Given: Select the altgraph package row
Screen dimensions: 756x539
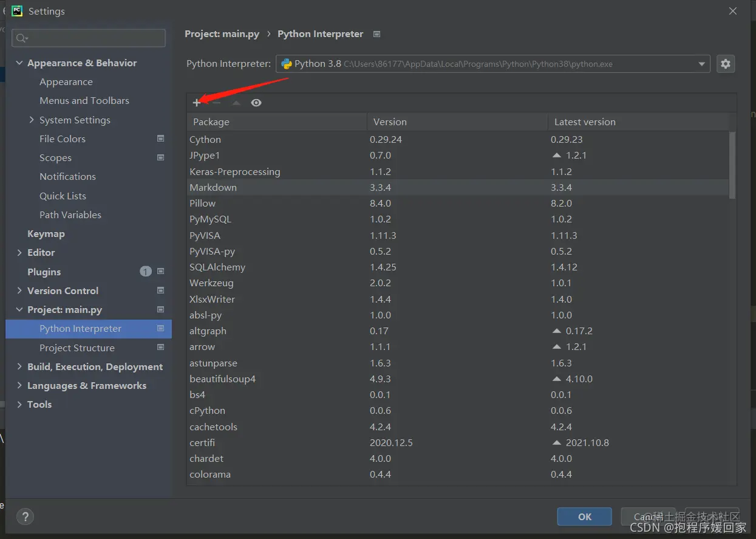Looking at the screenshot, I should tap(458, 331).
